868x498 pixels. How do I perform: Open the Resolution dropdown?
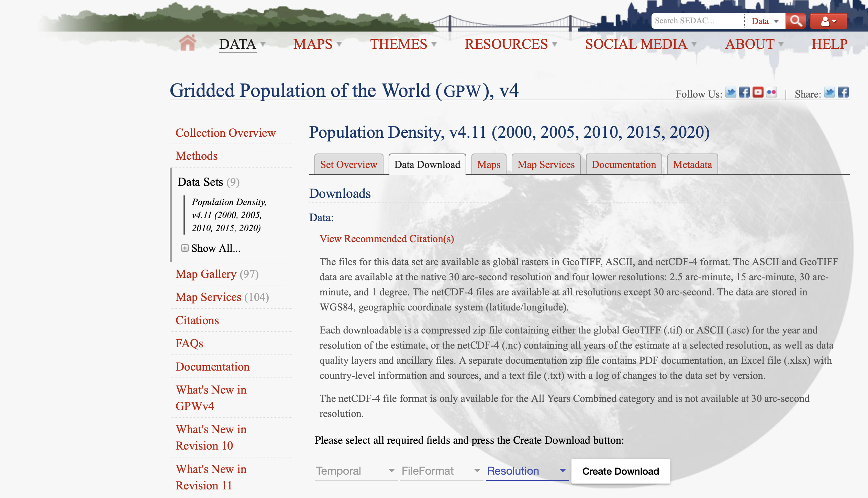[526, 471]
